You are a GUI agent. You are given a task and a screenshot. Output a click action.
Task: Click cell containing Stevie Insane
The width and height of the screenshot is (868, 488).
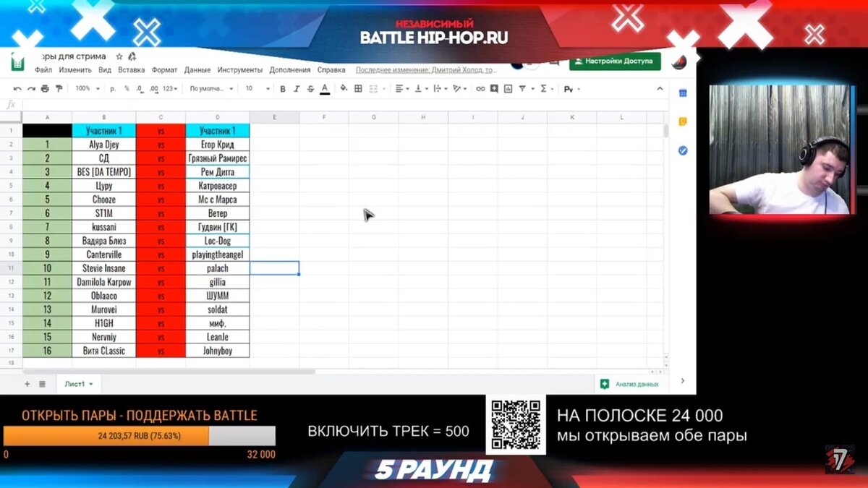coord(104,268)
